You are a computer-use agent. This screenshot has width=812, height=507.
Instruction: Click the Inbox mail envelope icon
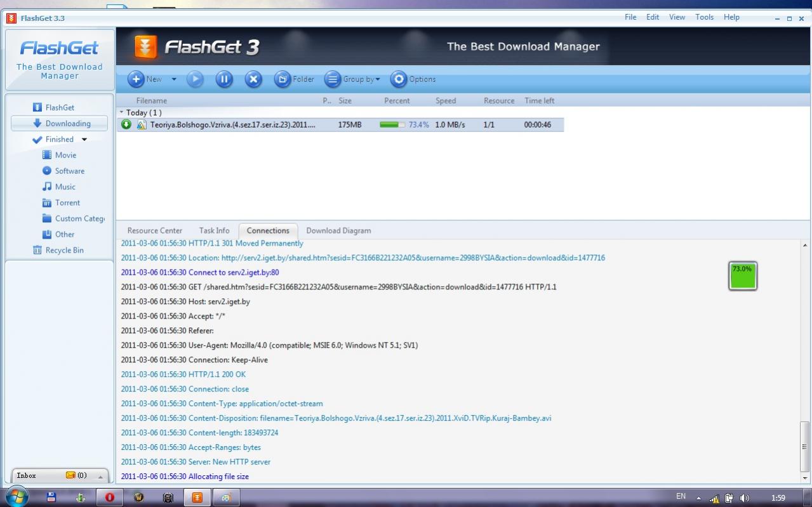(x=70, y=475)
